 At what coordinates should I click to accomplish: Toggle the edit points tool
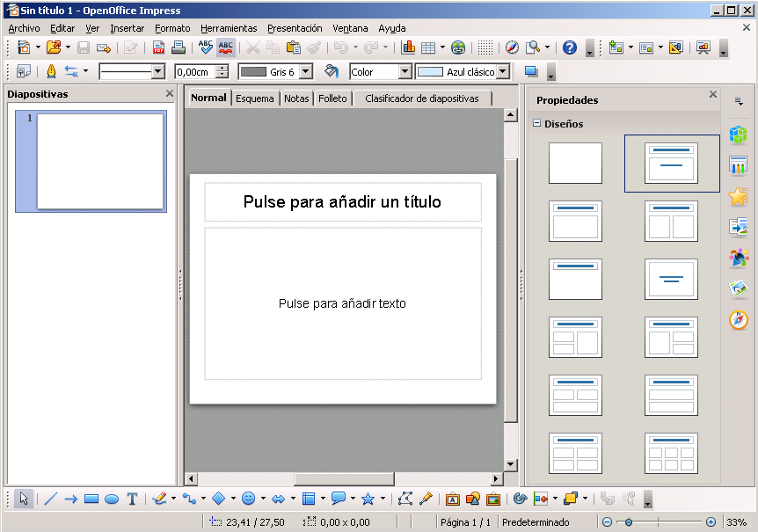pyautogui.click(x=405, y=499)
